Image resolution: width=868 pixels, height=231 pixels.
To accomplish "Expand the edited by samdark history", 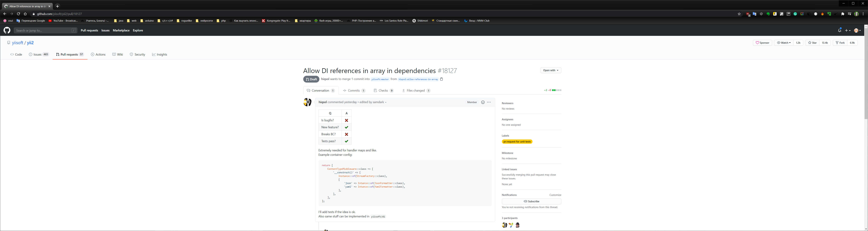I will tap(373, 102).
